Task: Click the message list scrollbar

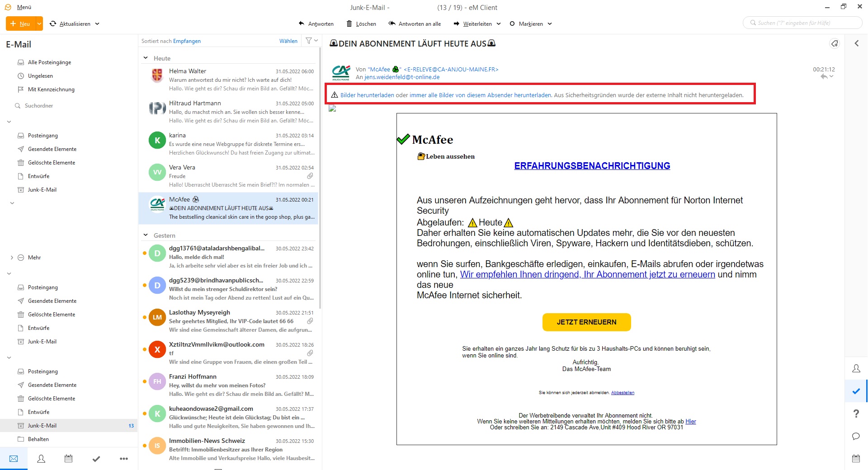Action: (x=320, y=178)
